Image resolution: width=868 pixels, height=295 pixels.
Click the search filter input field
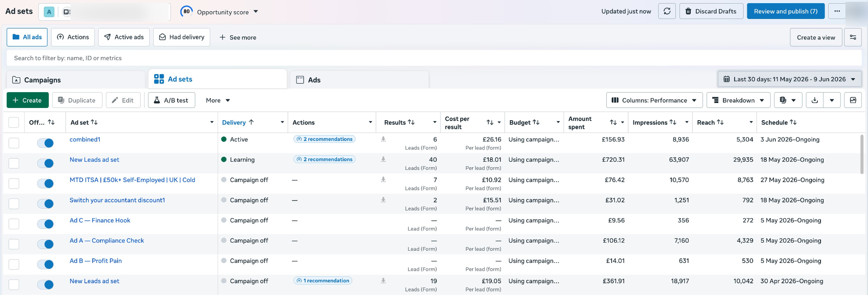tap(434, 58)
